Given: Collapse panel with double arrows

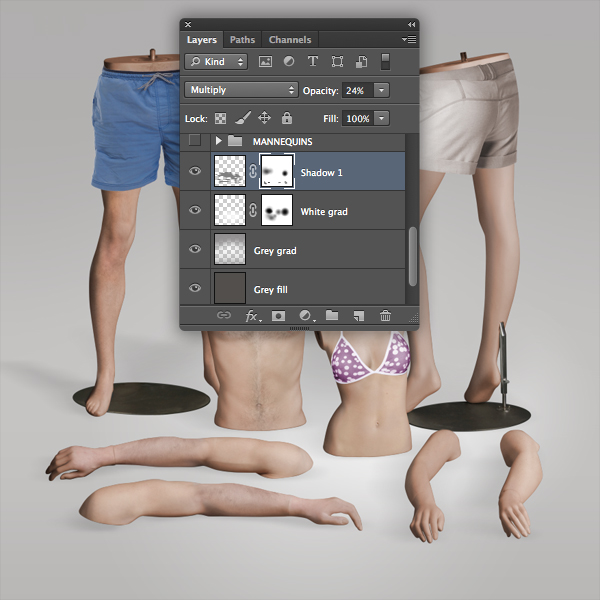Looking at the screenshot, I should point(411,24).
